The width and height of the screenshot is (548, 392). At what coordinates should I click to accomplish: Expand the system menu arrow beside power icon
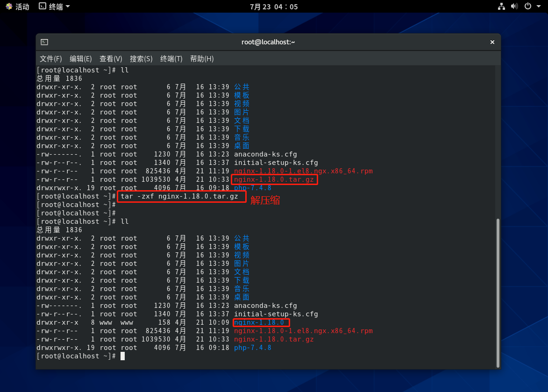(x=539, y=7)
